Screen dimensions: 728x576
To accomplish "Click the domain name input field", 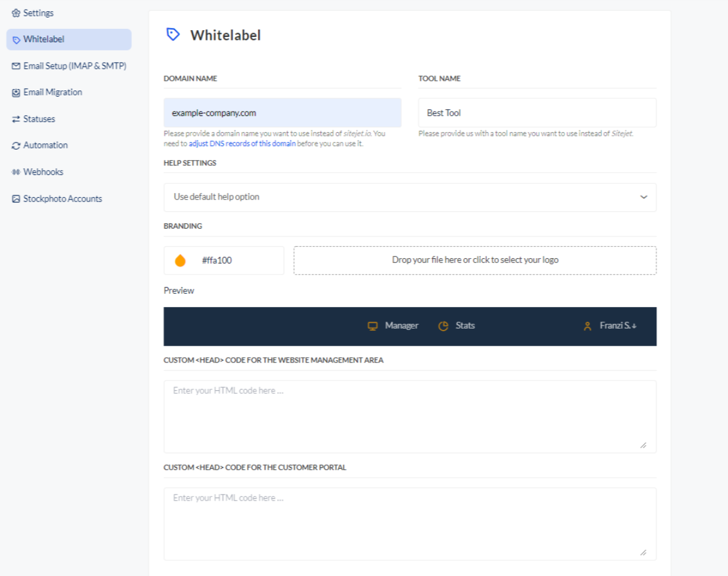I will 282,113.
